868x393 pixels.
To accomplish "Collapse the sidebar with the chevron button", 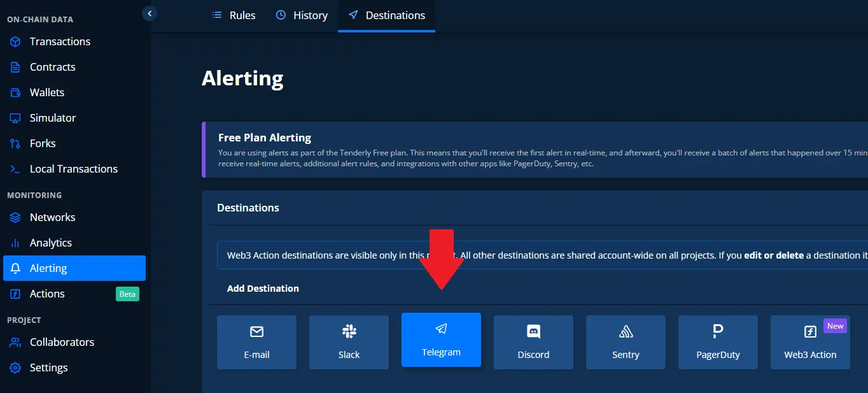I will coord(150,13).
